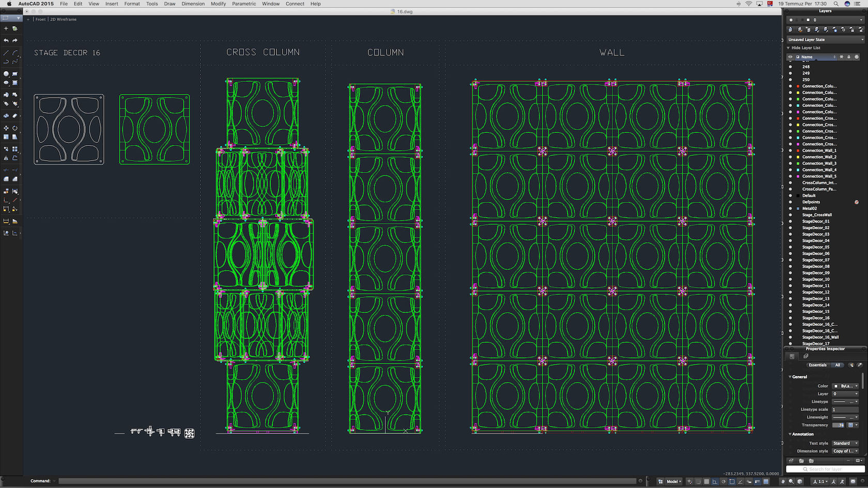
Task: Select the Spline tool
Action: pos(15,61)
